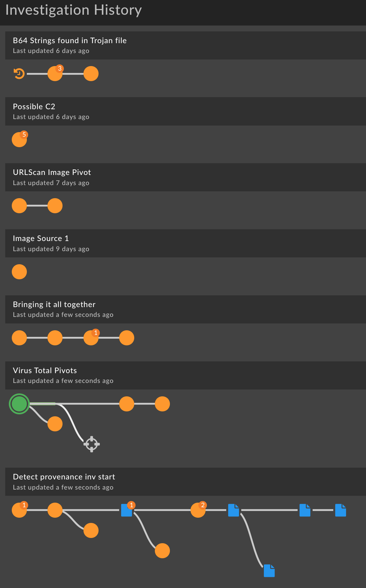366x588 pixels.
Task: Select the Detect provenance inv start header
Action: (64, 477)
